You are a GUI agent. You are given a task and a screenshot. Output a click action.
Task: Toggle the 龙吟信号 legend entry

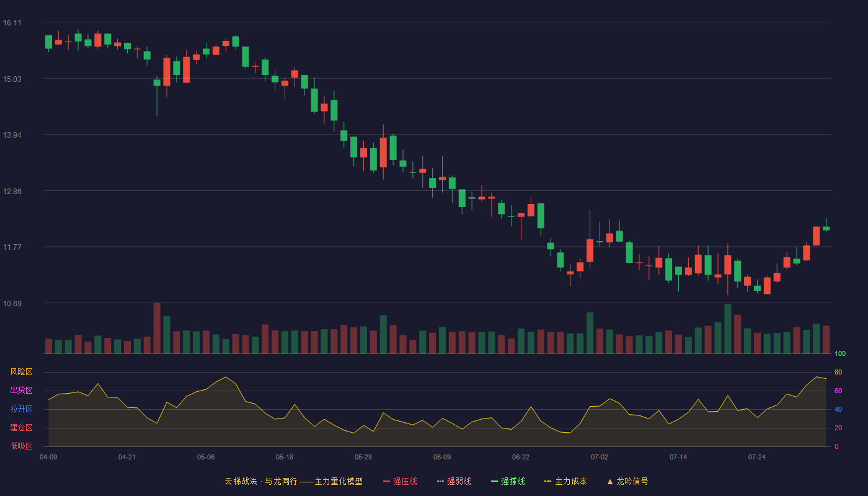627,481
